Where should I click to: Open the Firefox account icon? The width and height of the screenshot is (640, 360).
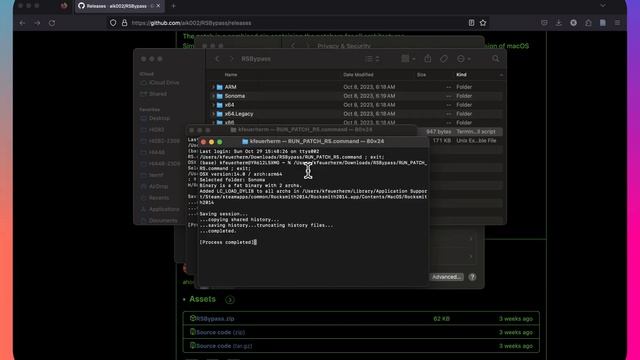573,23
